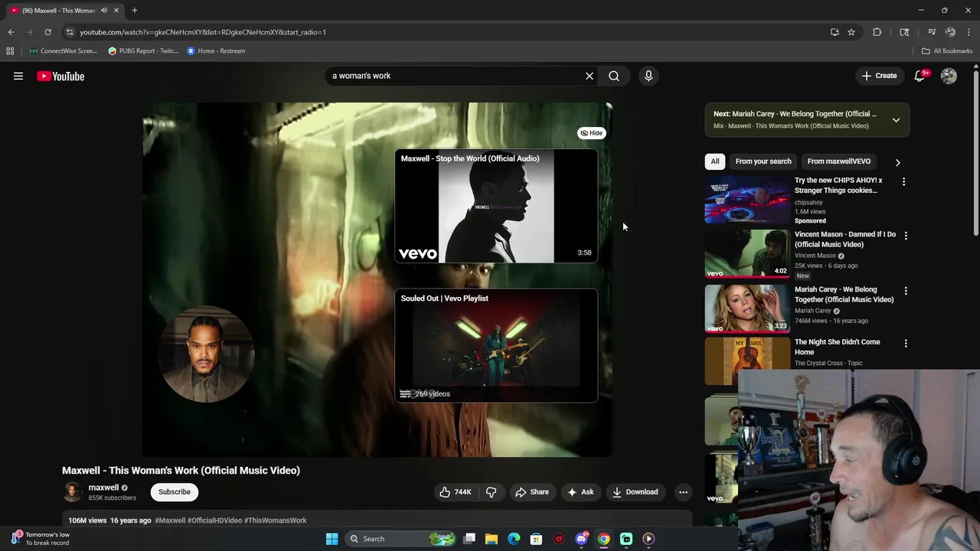Screen dimensions: 980x551
Task: Select the From maxwellVEVO chip
Action: click(x=838, y=161)
